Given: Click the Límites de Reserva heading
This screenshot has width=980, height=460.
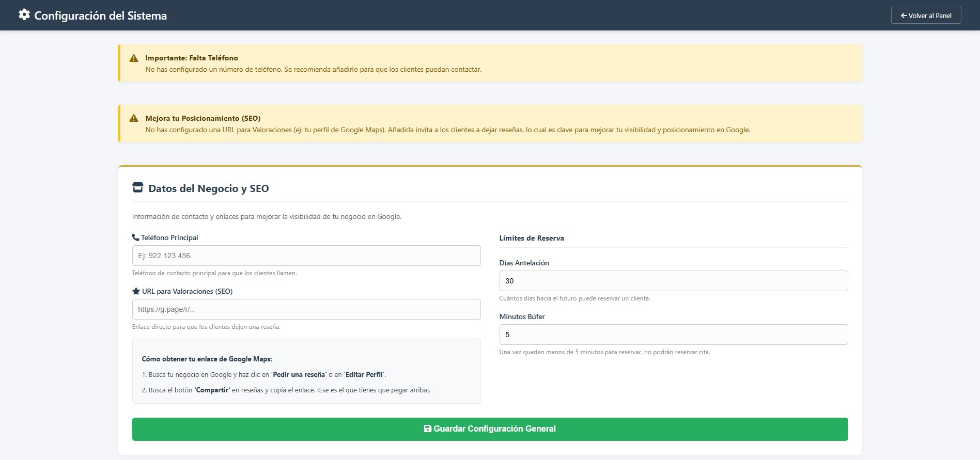Looking at the screenshot, I should (532, 238).
